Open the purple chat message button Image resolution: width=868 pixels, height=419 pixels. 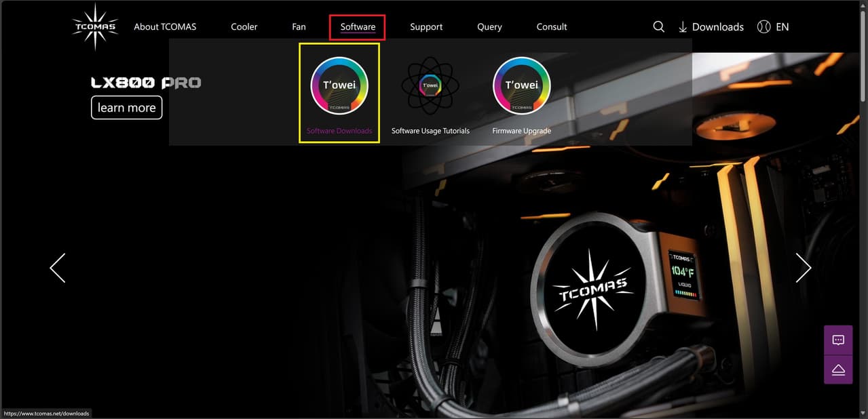click(x=838, y=340)
